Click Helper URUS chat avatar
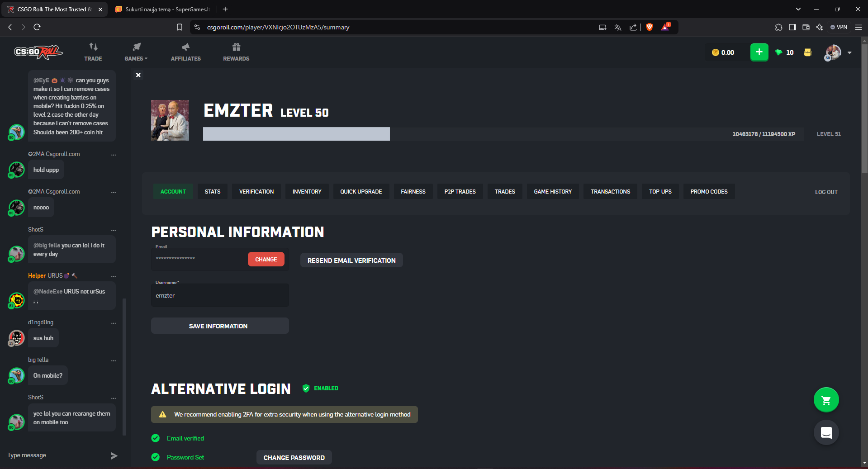Viewport: 868px width, 469px height. pos(16,300)
